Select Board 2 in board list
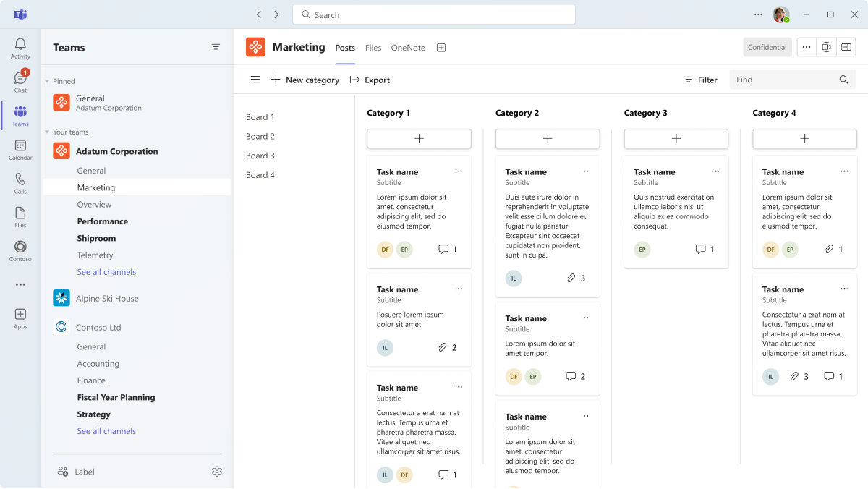The width and height of the screenshot is (868, 489). tap(260, 136)
